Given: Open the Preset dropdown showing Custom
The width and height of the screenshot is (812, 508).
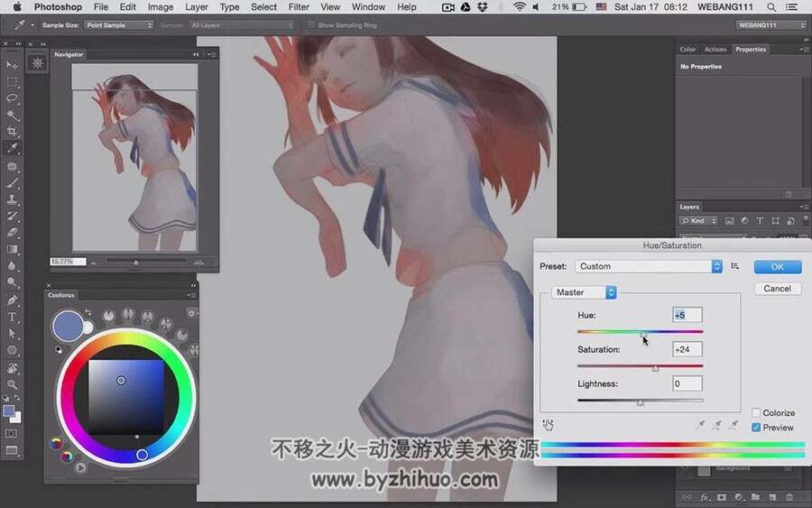Looking at the screenshot, I should 649,266.
